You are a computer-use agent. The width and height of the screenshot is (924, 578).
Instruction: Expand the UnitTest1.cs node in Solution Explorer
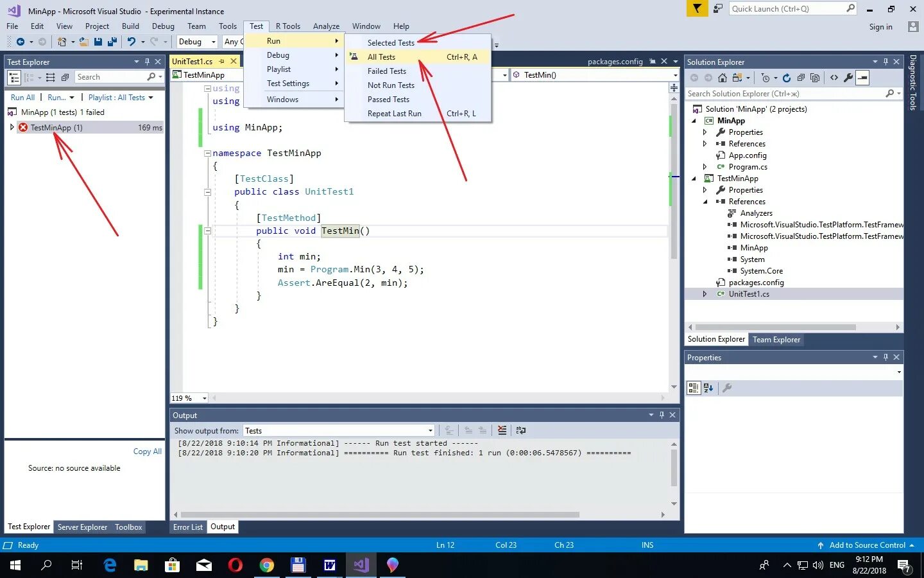click(705, 294)
